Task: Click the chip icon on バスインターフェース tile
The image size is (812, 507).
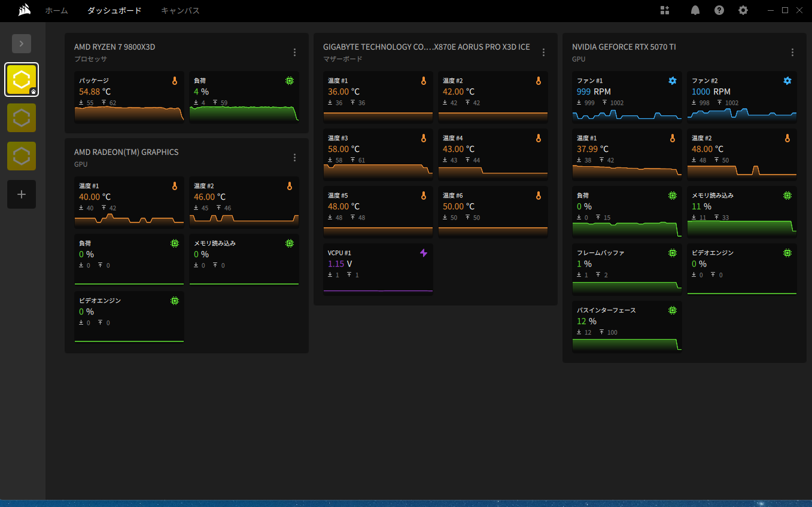Action: 673,310
